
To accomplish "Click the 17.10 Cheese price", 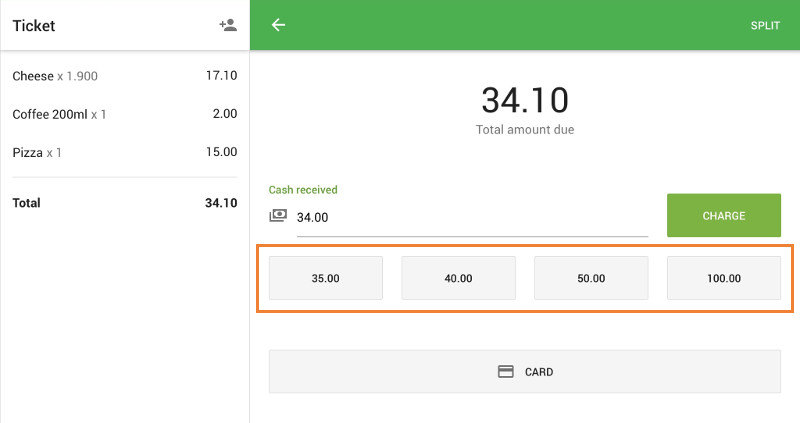I will [x=220, y=76].
